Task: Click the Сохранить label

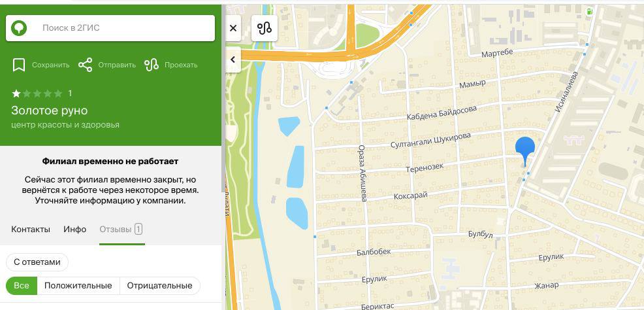Action: 50,65
